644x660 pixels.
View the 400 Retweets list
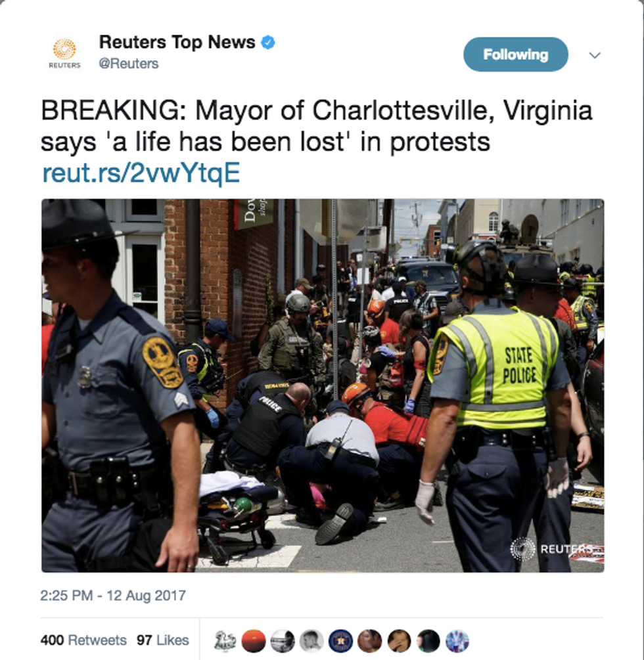[x=83, y=640]
